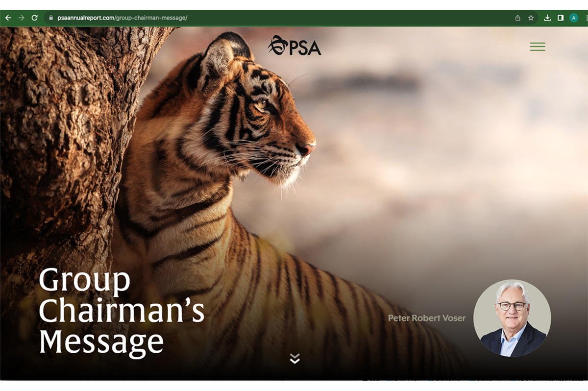Bookmark this page with the star icon
The height and width of the screenshot is (391, 588).
coord(531,18)
